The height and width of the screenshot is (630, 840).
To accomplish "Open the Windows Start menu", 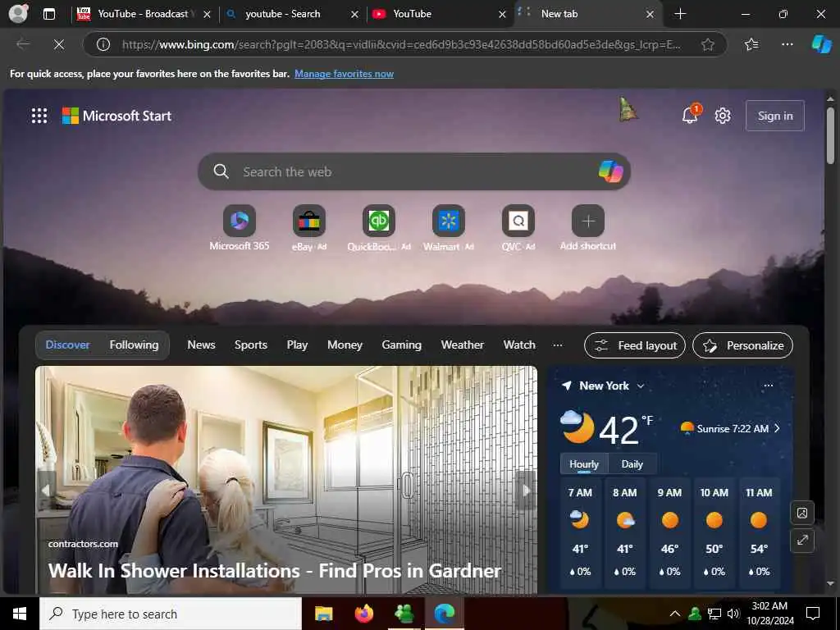I will coord(20,614).
